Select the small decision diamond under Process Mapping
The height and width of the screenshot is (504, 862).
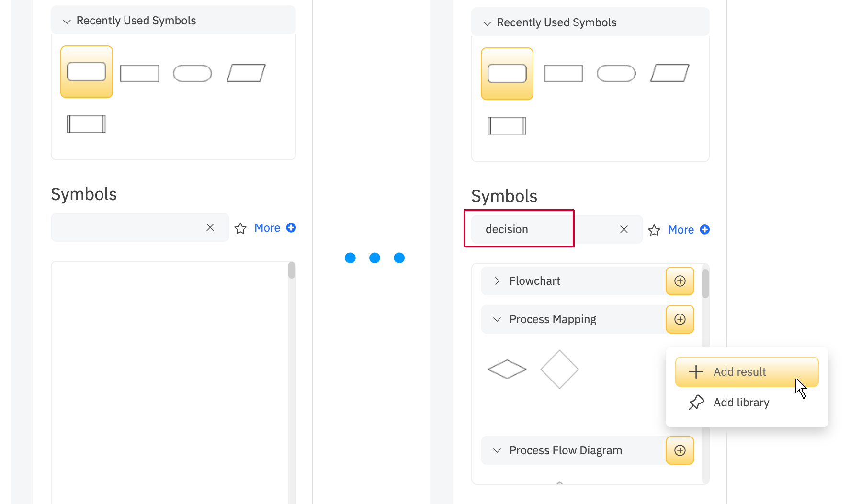(x=507, y=369)
